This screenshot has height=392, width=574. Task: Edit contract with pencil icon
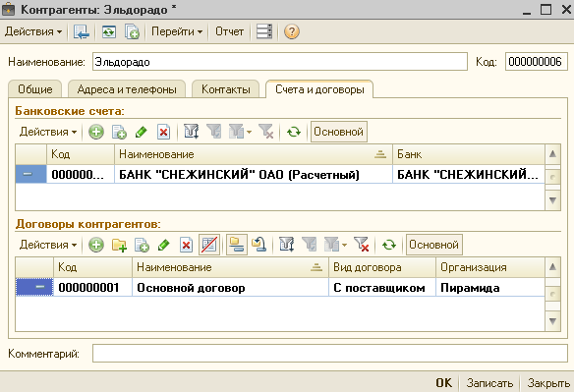tap(163, 245)
